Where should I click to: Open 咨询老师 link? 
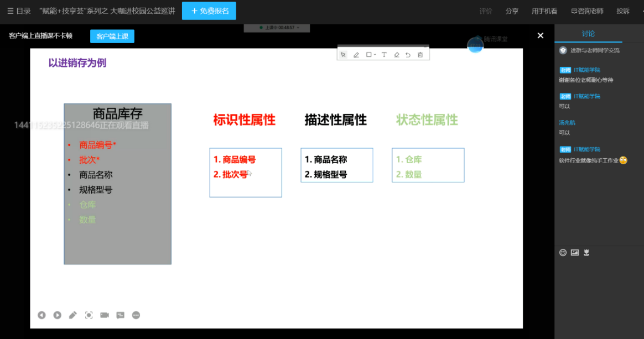point(587,11)
